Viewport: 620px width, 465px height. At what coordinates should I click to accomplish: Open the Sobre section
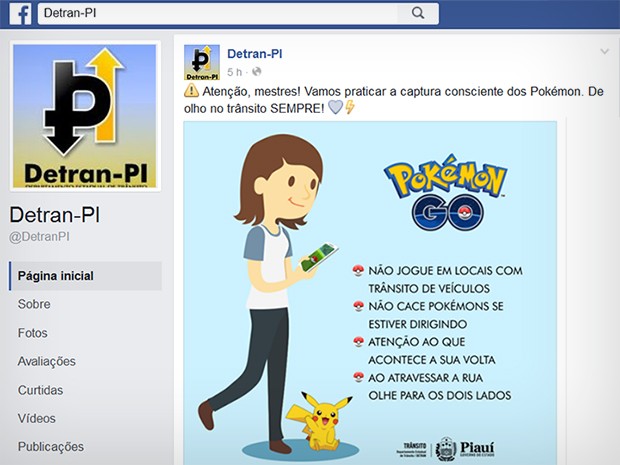point(34,304)
